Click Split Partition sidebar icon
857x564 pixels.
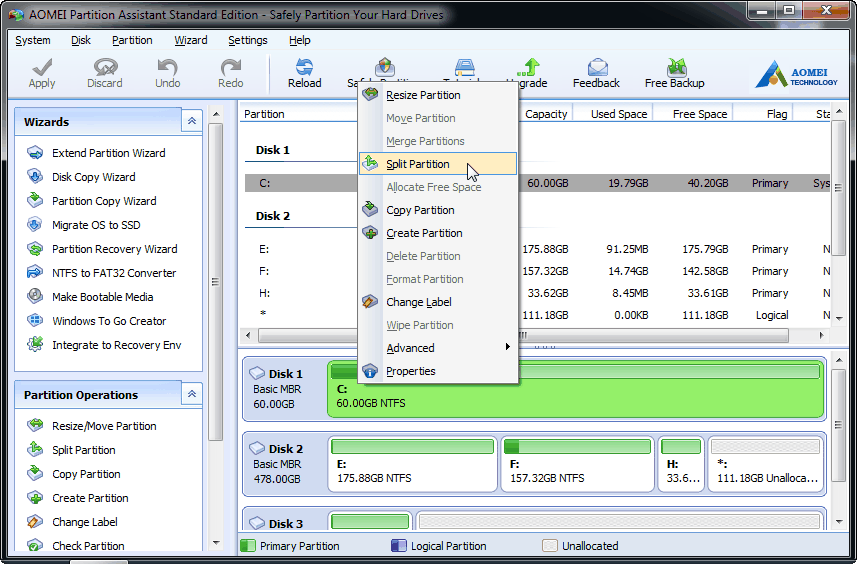[35, 449]
